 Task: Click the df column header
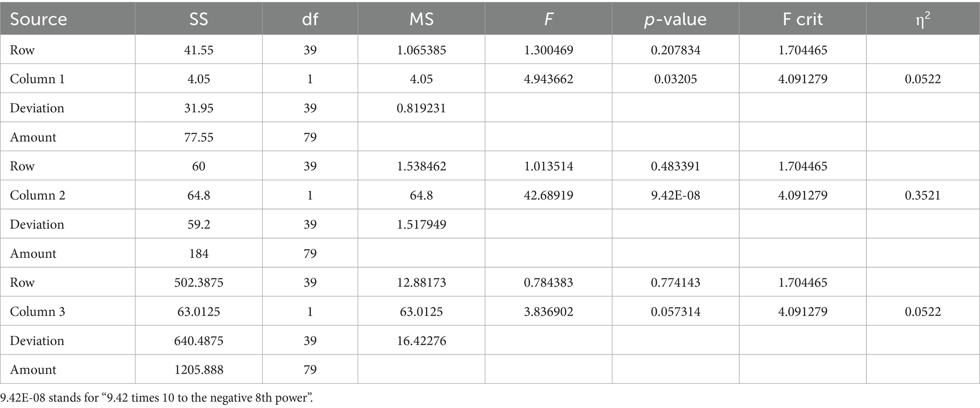(x=310, y=19)
